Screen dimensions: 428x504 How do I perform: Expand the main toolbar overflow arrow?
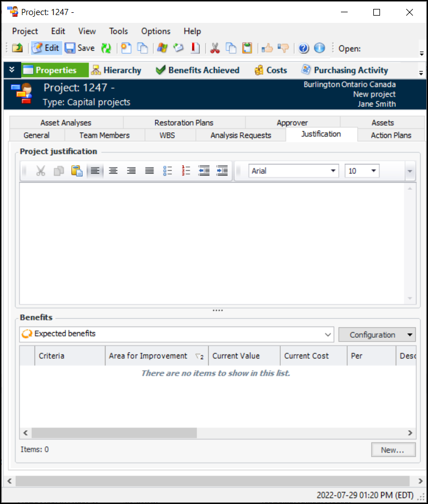pyautogui.click(x=421, y=54)
